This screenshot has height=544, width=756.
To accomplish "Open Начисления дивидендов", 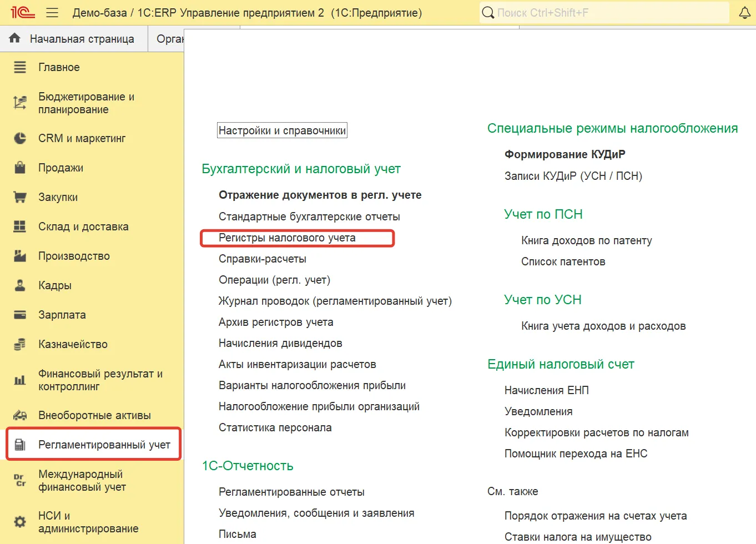I will coord(280,343).
